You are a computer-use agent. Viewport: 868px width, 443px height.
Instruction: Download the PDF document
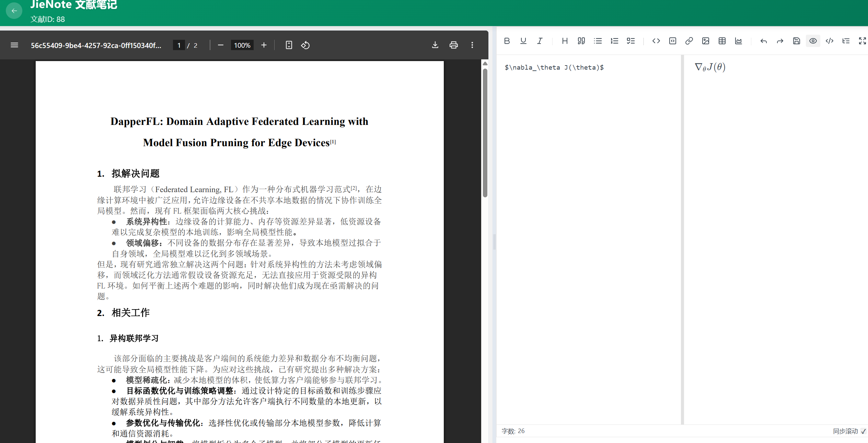435,45
